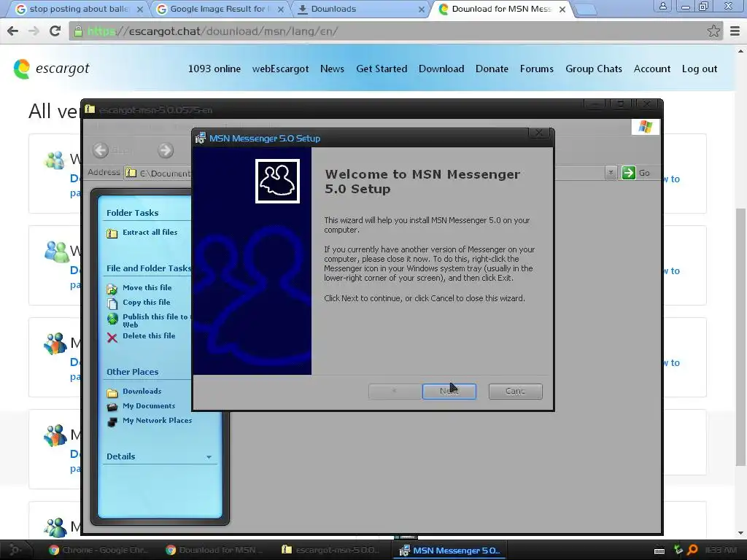The height and width of the screenshot is (560, 747).
Task: Click the Windows flag logo in explorer
Action: (x=645, y=127)
